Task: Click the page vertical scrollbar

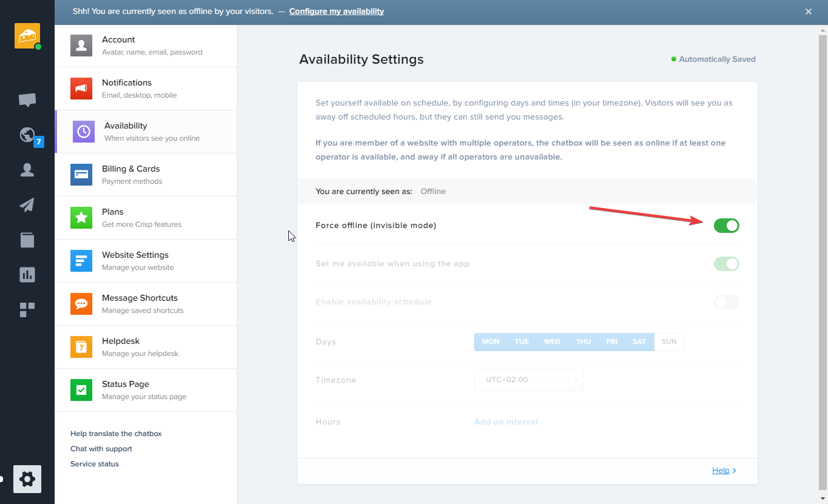Action: 823,261
